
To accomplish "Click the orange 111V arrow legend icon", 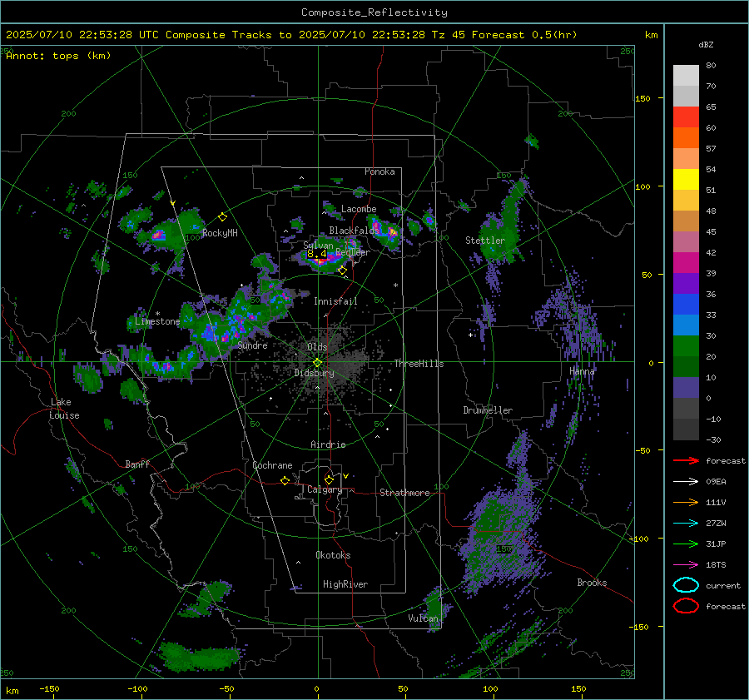I will (686, 502).
